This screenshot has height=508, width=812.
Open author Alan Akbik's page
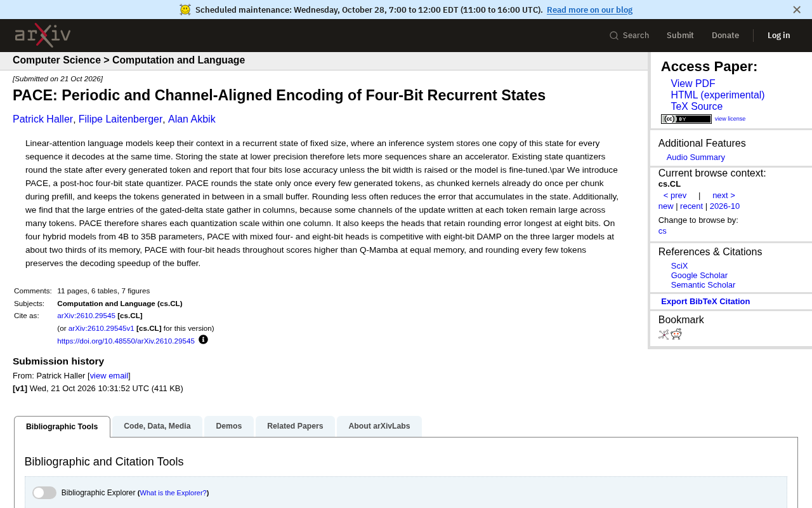click(x=192, y=119)
